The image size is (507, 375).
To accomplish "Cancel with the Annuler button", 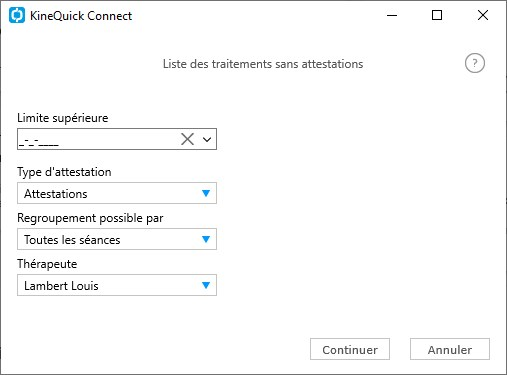I will (450, 349).
